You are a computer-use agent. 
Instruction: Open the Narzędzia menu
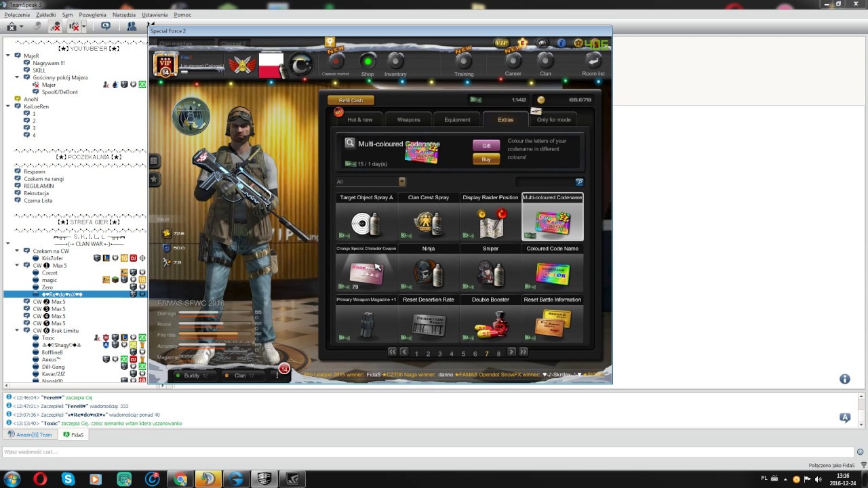(124, 14)
